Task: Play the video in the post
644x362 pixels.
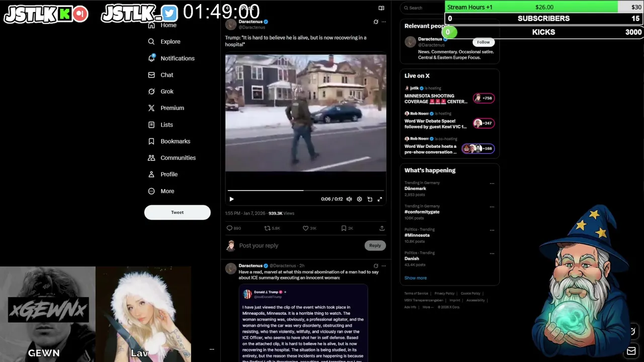Action: (x=231, y=199)
